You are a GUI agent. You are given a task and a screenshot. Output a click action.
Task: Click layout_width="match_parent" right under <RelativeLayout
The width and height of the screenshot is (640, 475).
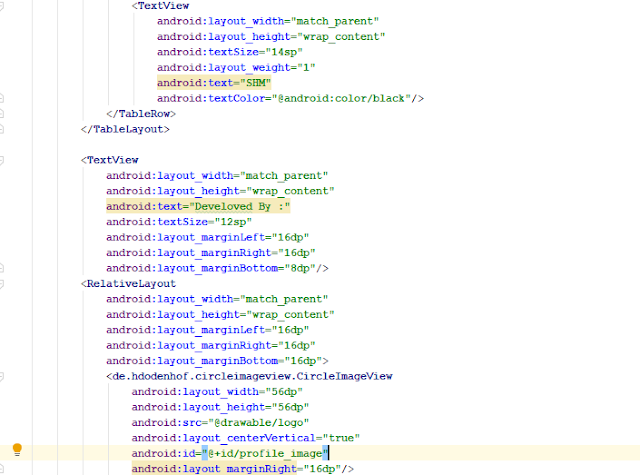[217, 299]
